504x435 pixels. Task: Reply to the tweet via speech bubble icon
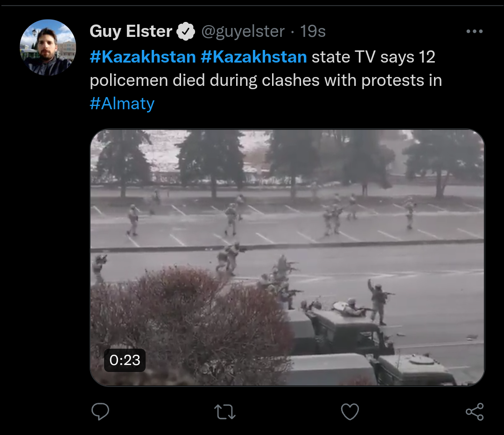pos(100,412)
